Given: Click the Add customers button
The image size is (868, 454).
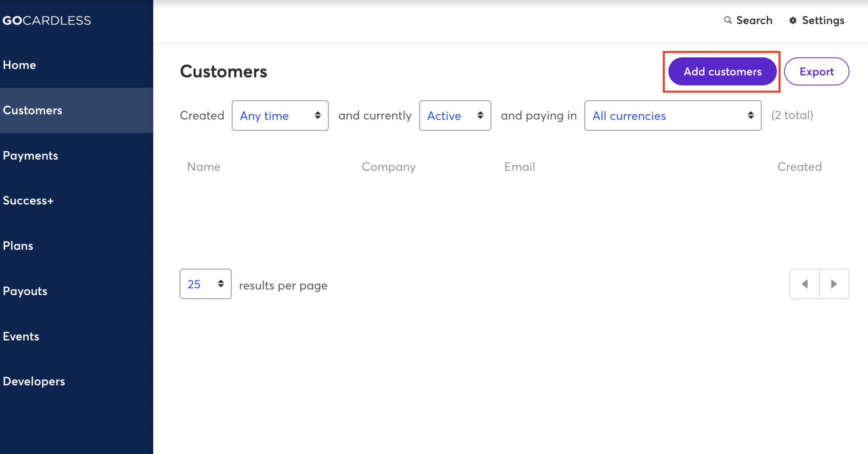Looking at the screenshot, I should 722,71.
